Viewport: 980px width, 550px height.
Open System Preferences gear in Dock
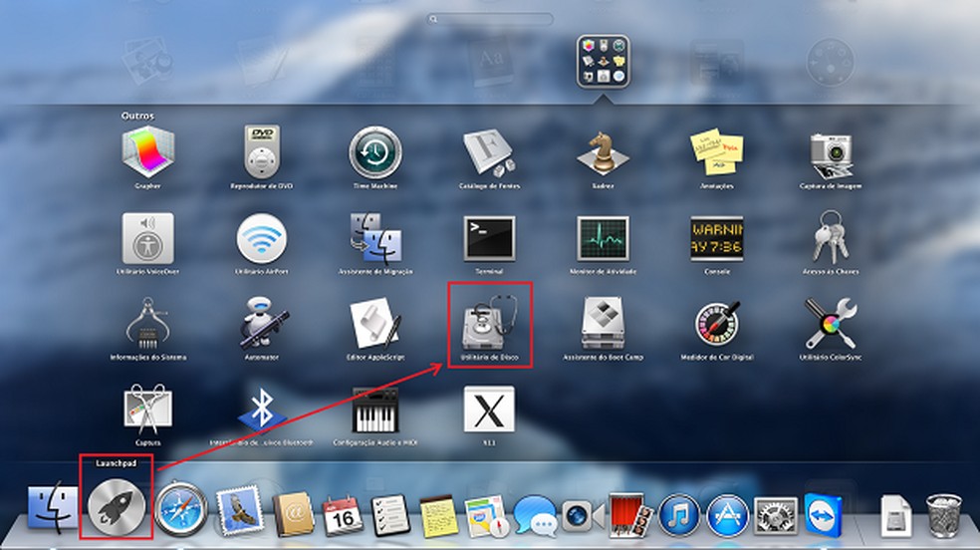(x=776, y=516)
